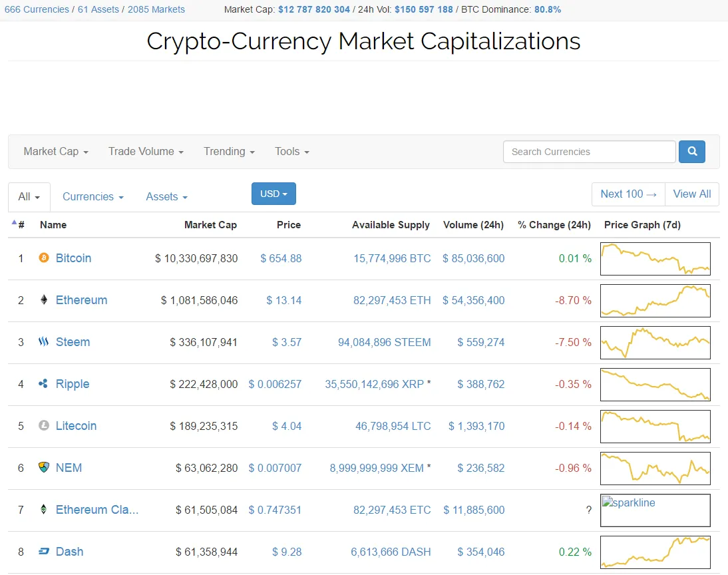Sort by Volume (24h) column header

click(x=473, y=225)
